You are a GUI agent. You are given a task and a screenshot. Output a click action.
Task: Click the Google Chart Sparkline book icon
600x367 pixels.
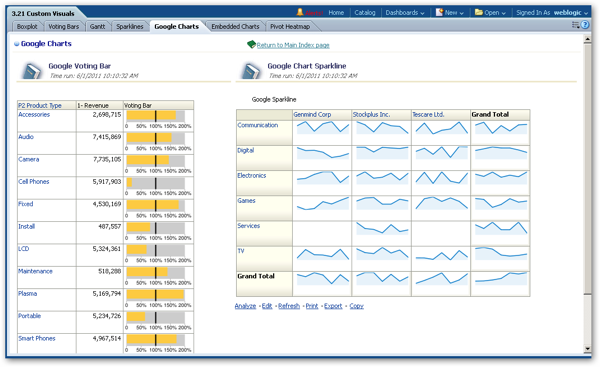(251, 71)
